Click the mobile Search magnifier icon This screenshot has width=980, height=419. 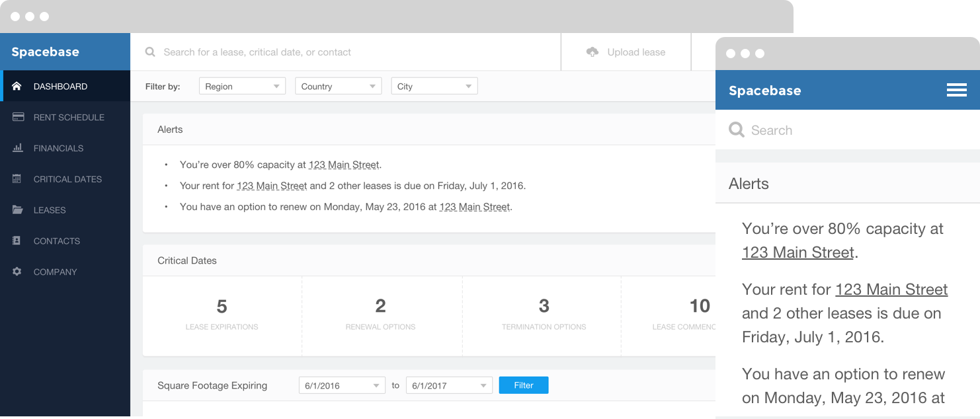[736, 130]
